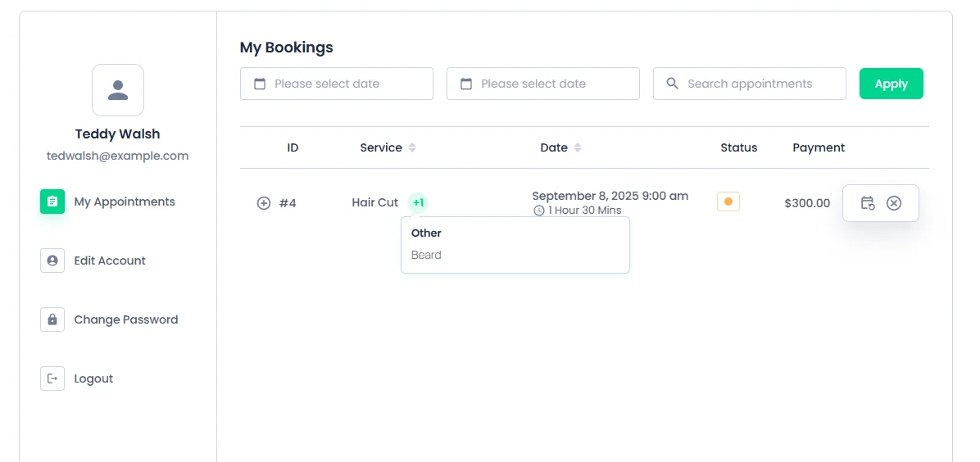Click the My Appointments clipboard icon
980x462 pixels.
click(52, 202)
